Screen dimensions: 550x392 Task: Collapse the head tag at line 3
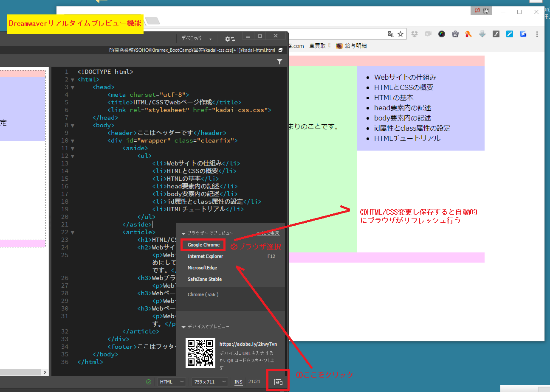pos(72,87)
